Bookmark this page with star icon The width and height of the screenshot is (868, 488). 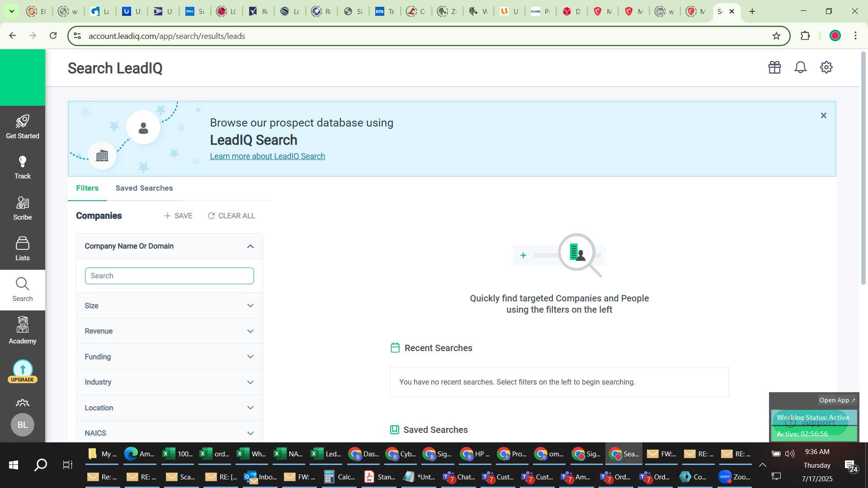[776, 36]
